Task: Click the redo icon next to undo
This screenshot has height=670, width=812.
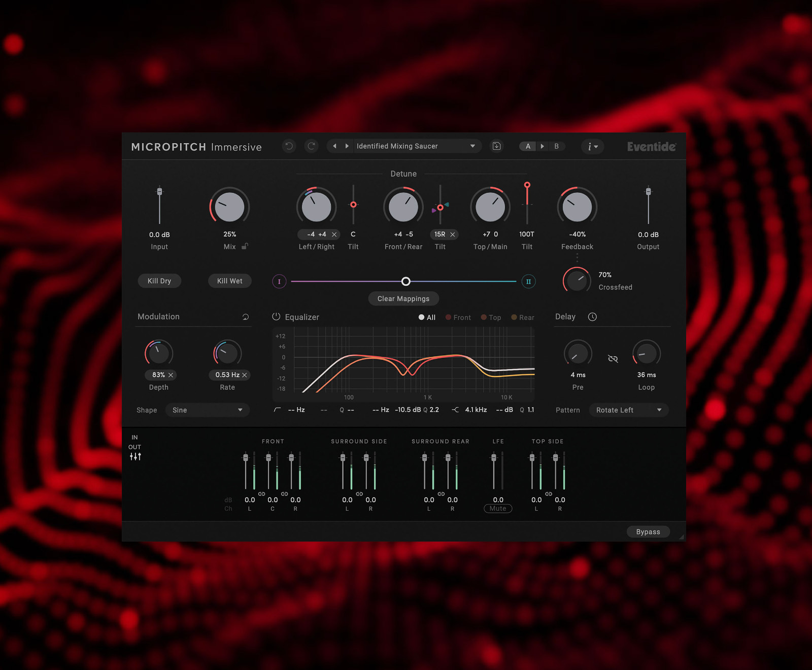Action: (x=311, y=146)
